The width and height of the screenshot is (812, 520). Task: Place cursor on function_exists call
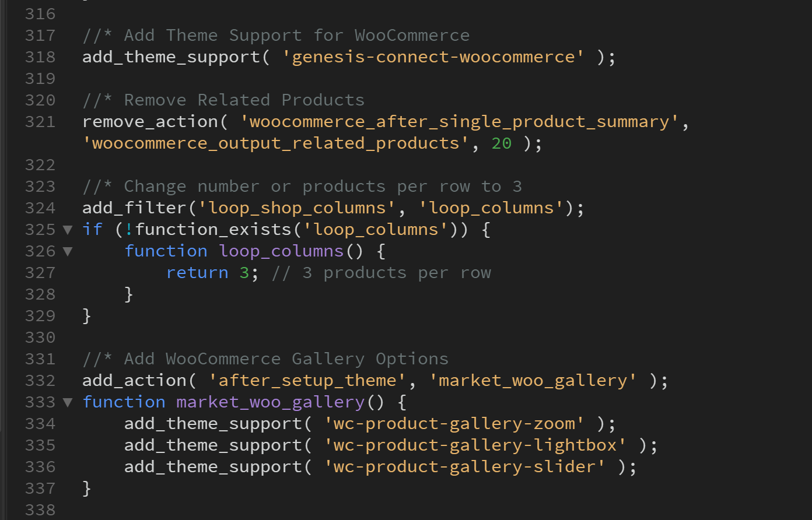pyautogui.click(x=213, y=230)
